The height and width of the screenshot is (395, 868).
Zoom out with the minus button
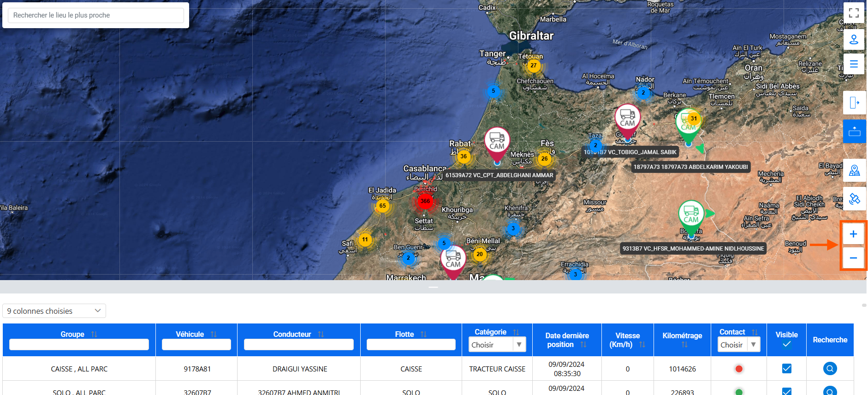tap(853, 258)
